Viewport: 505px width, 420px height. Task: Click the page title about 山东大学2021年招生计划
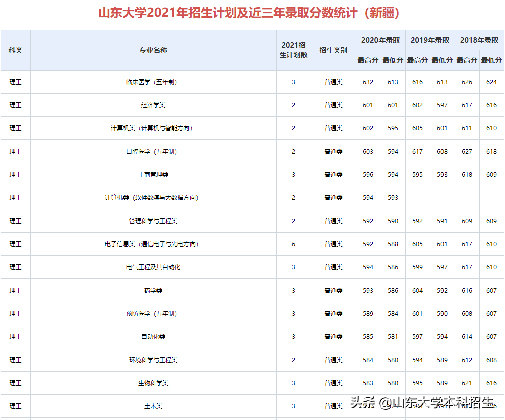click(252, 12)
